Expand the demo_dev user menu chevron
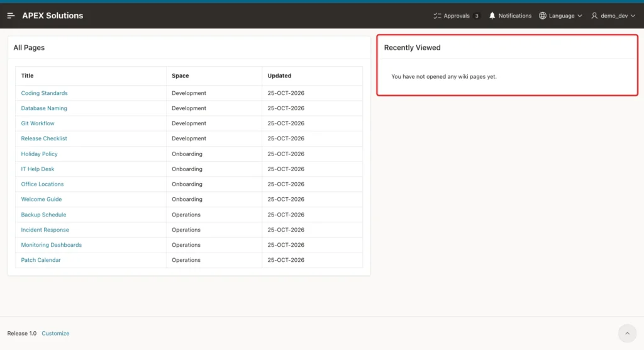The width and height of the screenshot is (644, 350). tap(633, 16)
